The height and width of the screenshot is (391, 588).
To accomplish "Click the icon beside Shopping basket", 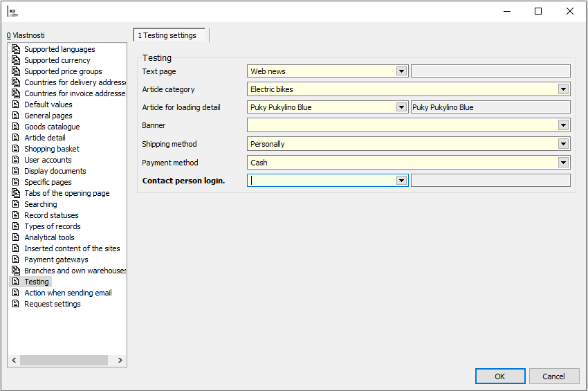I will coord(16,149).
